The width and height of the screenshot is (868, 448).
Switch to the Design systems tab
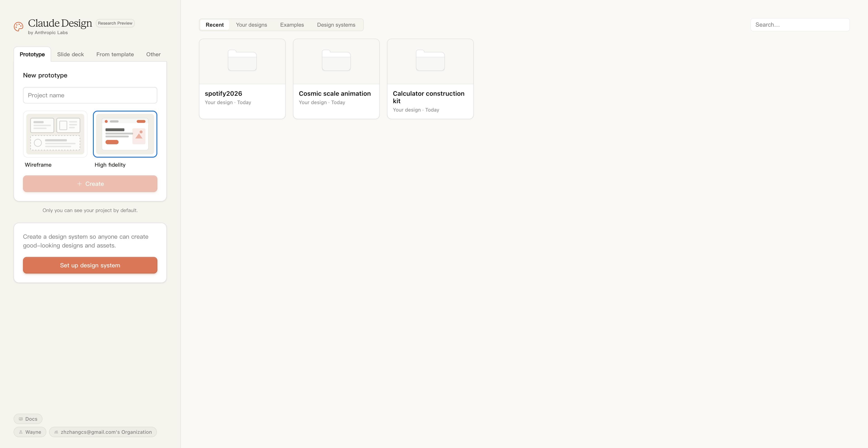tap(336, 25)
